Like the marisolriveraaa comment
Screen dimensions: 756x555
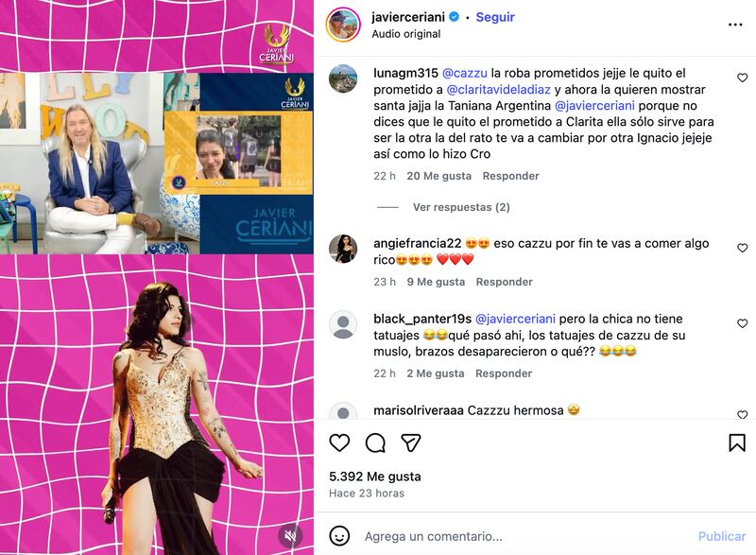pyautogui.click(x=742, y=414)
